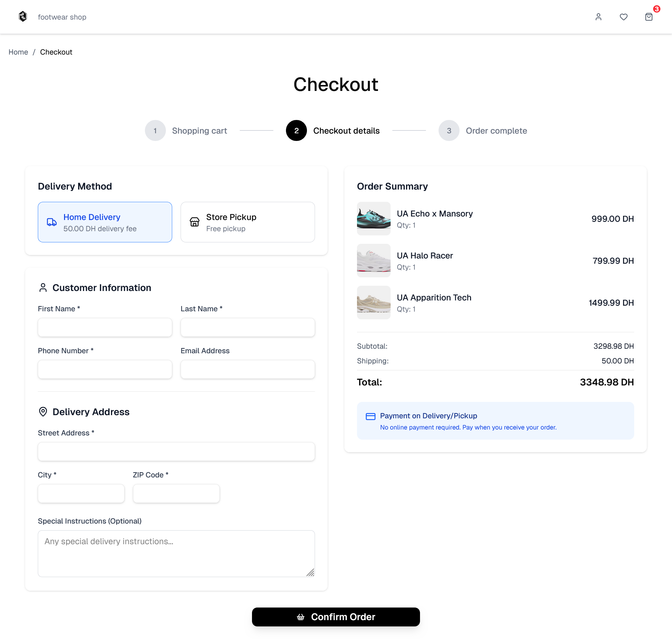
Task: Click the First Name input field
Action: click(105, 327)
